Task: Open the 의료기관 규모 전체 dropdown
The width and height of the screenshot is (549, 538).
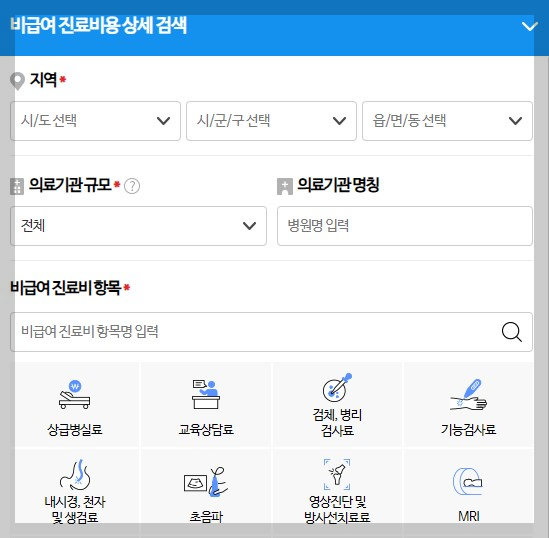Action: tap(138, 226)
